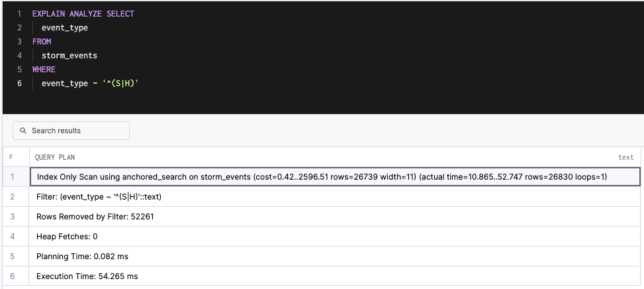
Task: Focus the Search results input field
Action: (x=76, y=131)
